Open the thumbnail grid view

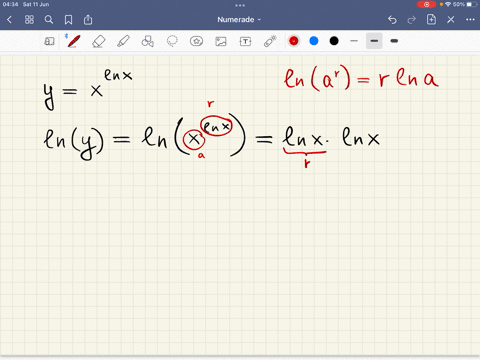29,20
